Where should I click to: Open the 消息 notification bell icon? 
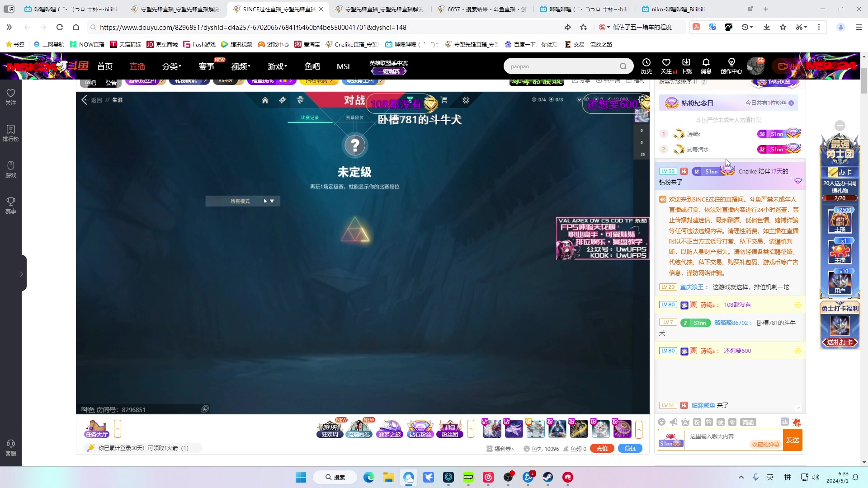coord(706,66)
